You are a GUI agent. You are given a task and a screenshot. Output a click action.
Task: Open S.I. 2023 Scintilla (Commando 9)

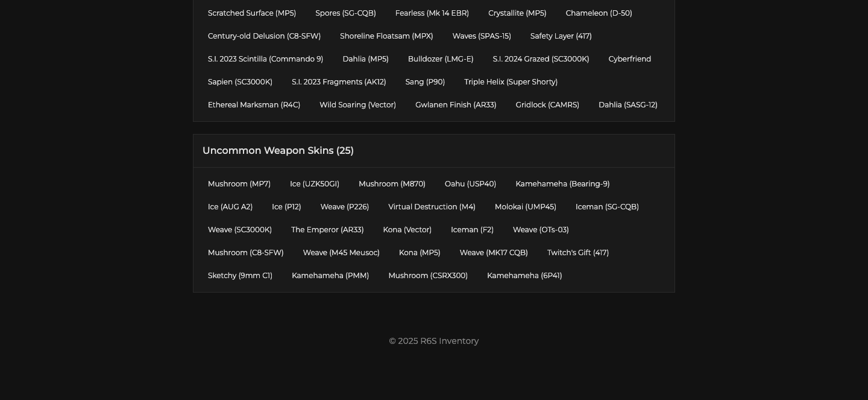[265, 59]
